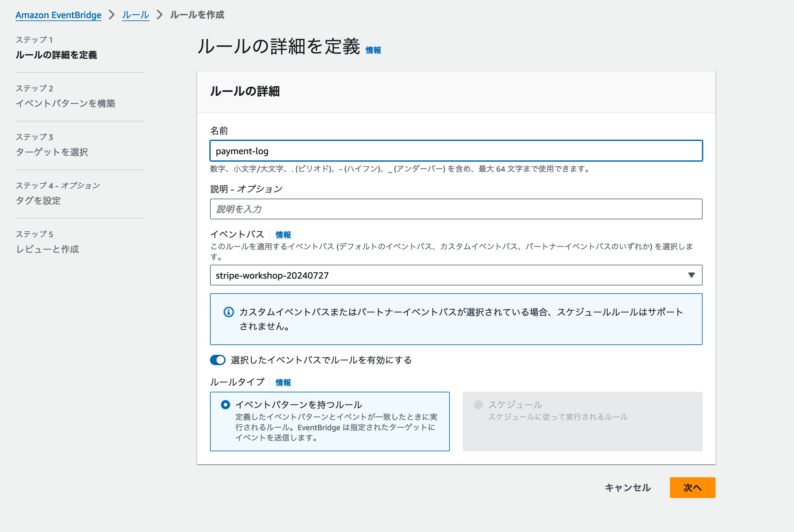
Task: Select the イベントパターンを持つルール rule type
Action: pos(226,404)
